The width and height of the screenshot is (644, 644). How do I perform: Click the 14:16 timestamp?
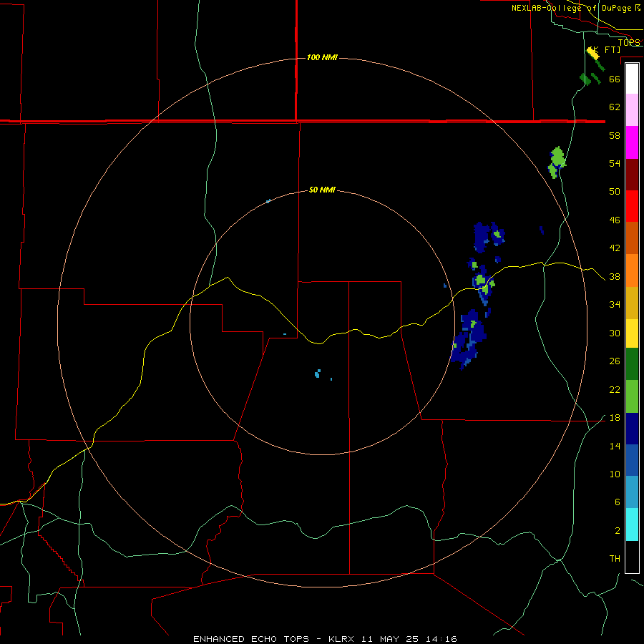440,639
